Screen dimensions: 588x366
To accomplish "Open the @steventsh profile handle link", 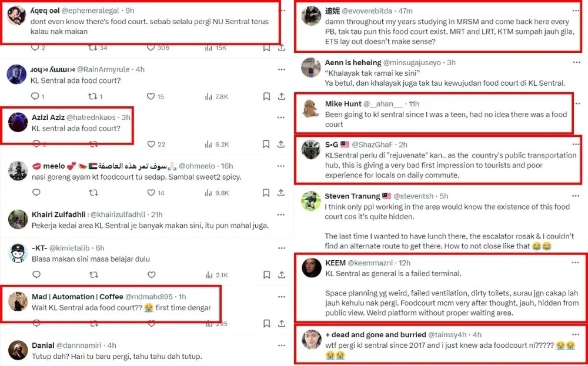I will 415,196.
